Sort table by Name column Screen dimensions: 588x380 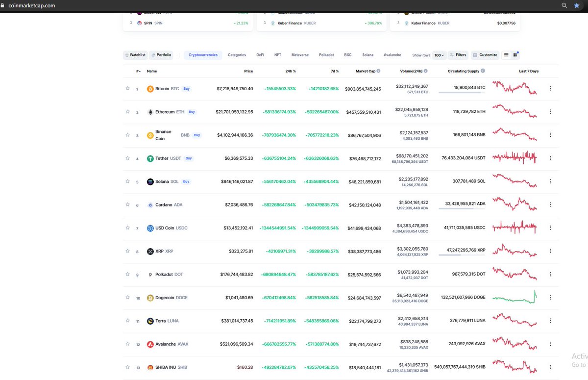tap(152, 71)
